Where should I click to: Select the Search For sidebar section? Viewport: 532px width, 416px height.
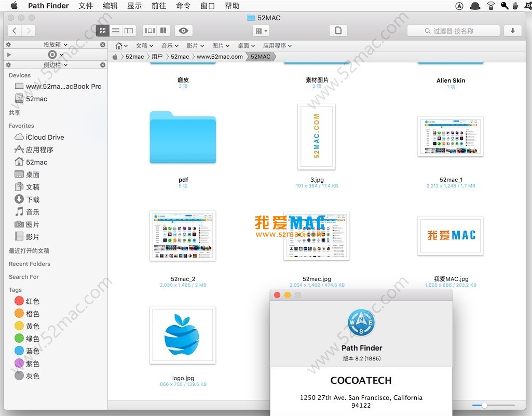pos(24,277)
